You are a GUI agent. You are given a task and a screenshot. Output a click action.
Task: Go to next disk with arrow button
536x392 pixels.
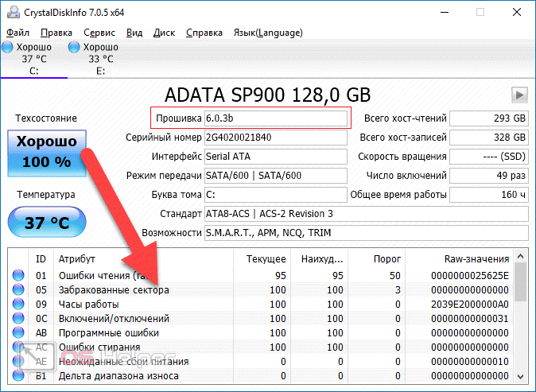coord(519,95)
